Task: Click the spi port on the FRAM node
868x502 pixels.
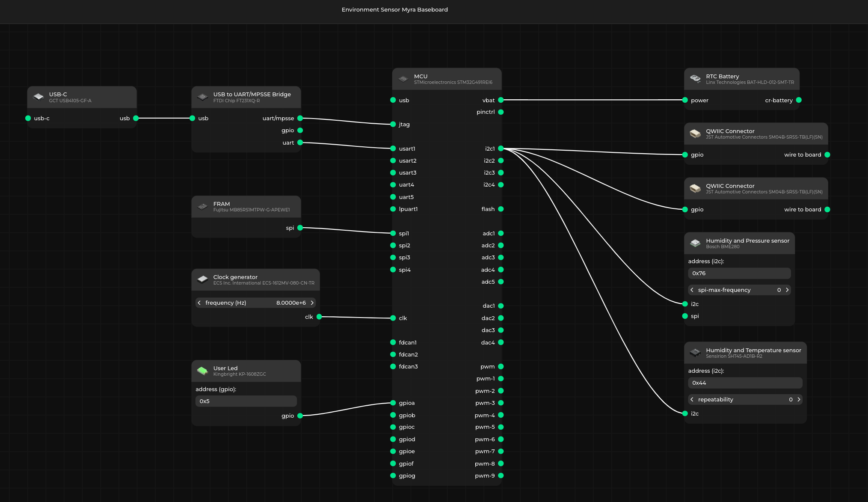Action: [300, 228]
